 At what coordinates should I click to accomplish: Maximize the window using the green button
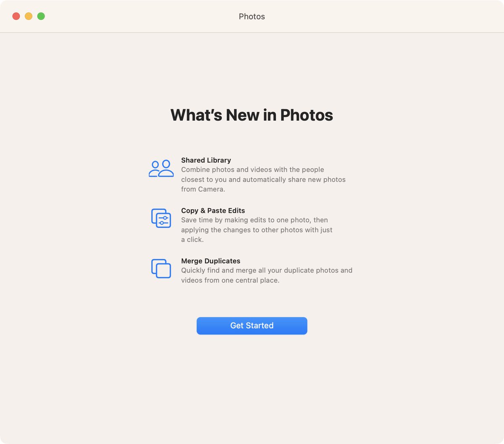(x=41, y=16)
